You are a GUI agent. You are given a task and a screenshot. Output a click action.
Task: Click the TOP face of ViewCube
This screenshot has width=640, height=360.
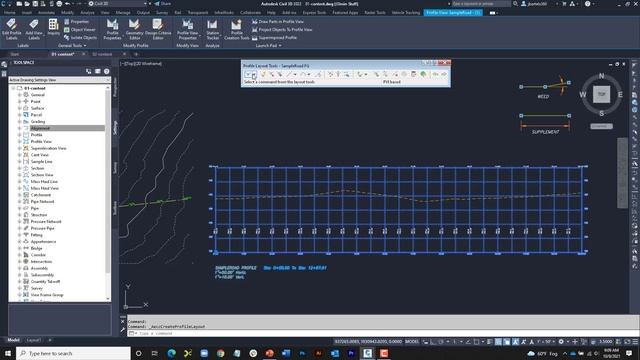pyautogui.click(x=601, y=94)
